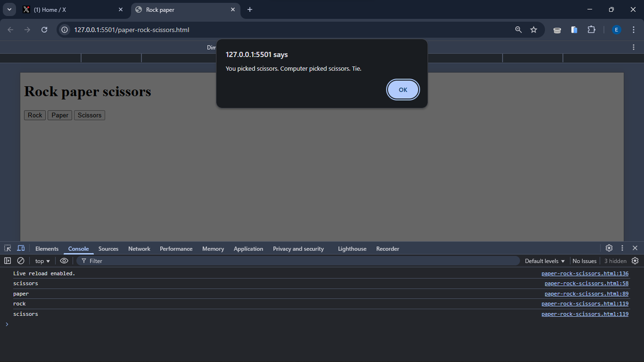This screenshot has height=362, width=644.
Task: Open the browser profile avatar
Action: tap(616, 29)
